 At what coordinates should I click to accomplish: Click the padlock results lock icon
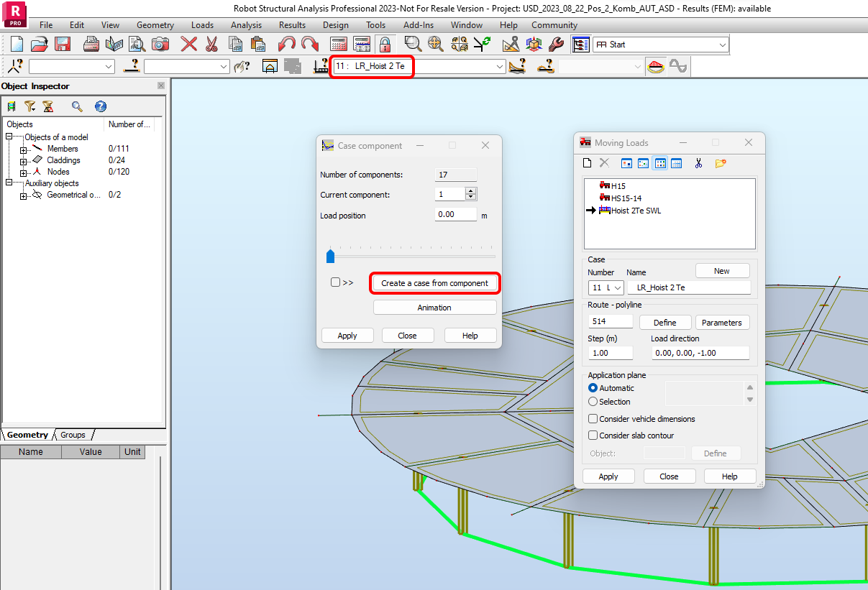385,45
